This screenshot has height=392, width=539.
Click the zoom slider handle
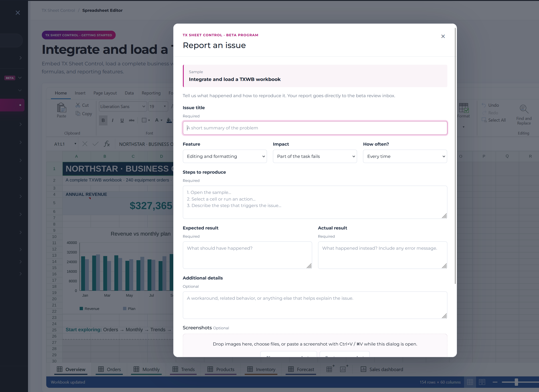[x=516, y=382]
